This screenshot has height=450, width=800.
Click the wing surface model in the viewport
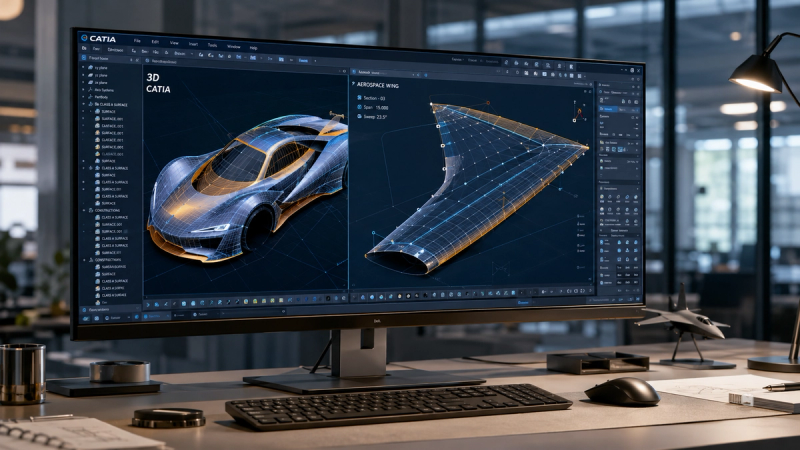pyautogui.click(x=477, y=189)
